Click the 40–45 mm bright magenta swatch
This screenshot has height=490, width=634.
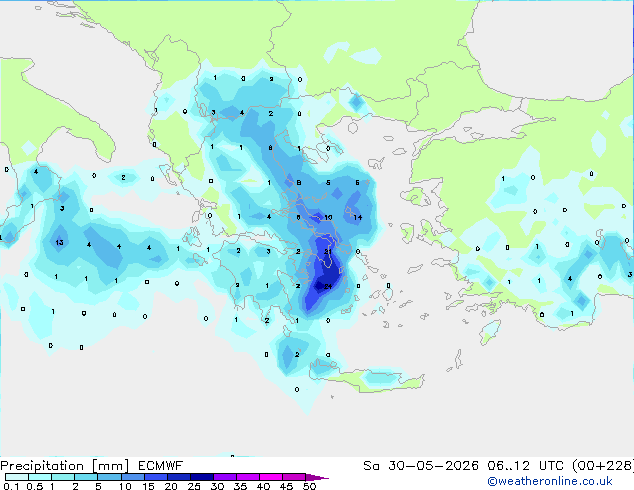point(271,477)
